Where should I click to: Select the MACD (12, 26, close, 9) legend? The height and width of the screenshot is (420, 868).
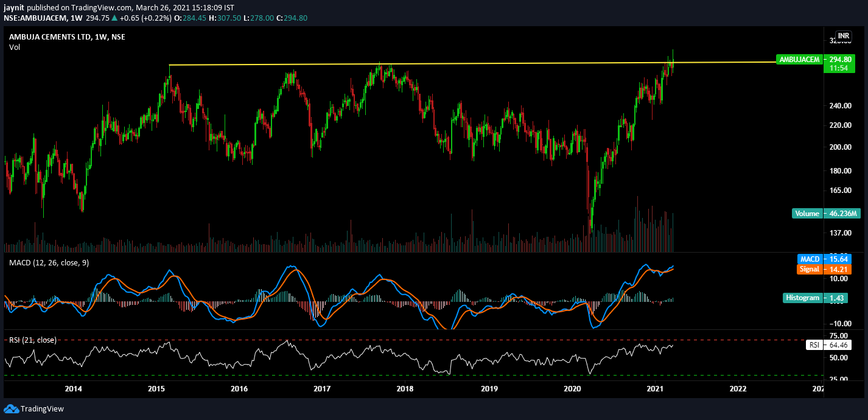(x=49, y=262)
